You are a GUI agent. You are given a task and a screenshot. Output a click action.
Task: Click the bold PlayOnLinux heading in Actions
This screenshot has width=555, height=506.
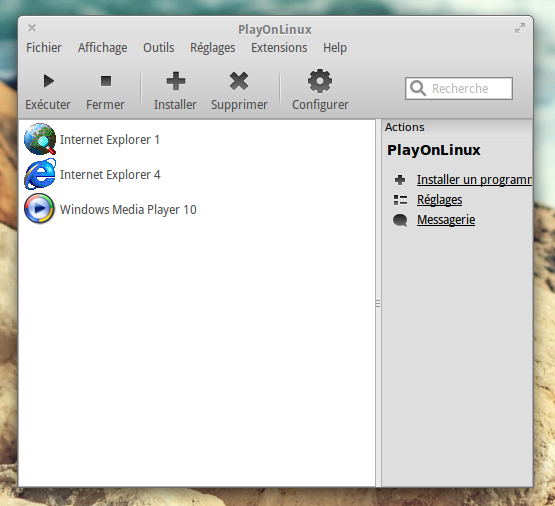click(434, 150)
